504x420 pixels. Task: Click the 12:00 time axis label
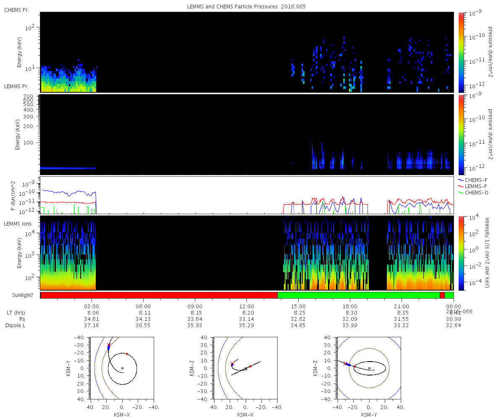[247, 307]
